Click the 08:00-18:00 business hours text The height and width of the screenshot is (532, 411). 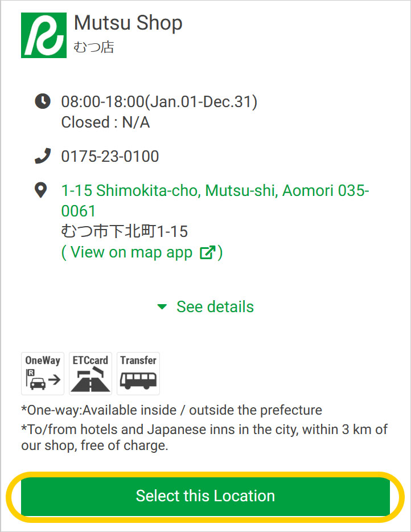[159, 102]
